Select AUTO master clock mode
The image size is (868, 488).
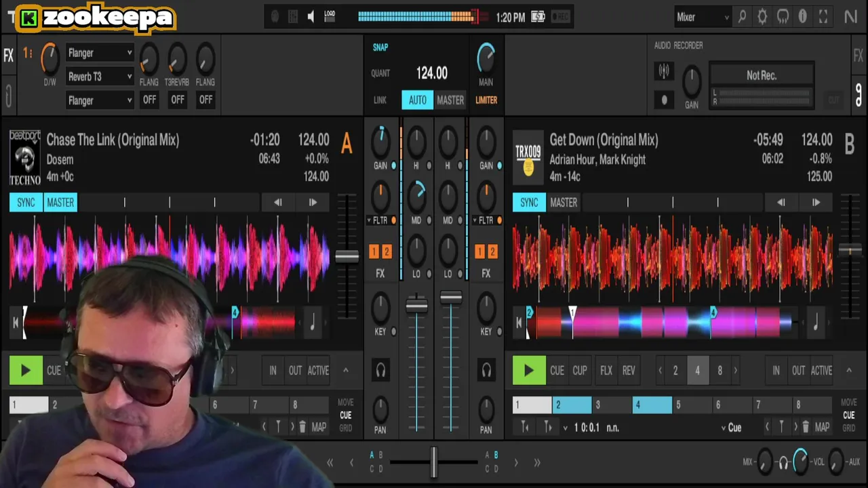418,100
